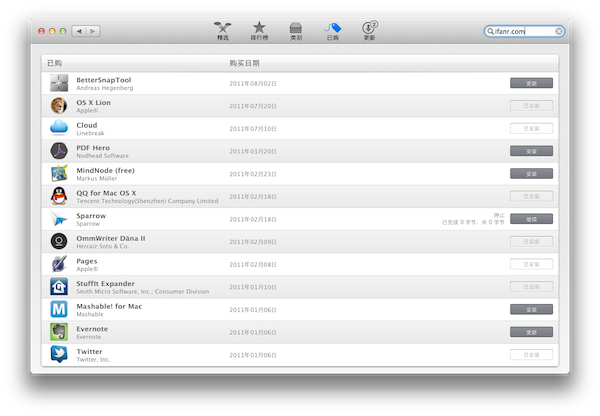Click the installed button for Cloud
The width and height of the screenshot is (600, 416).
coord(531,128)
